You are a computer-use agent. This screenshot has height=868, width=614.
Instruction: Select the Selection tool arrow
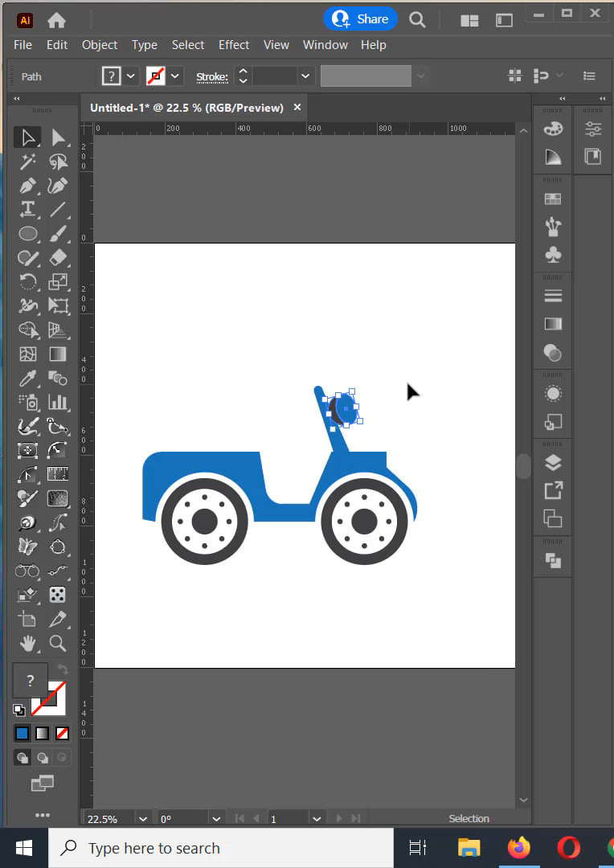[27, 137]
